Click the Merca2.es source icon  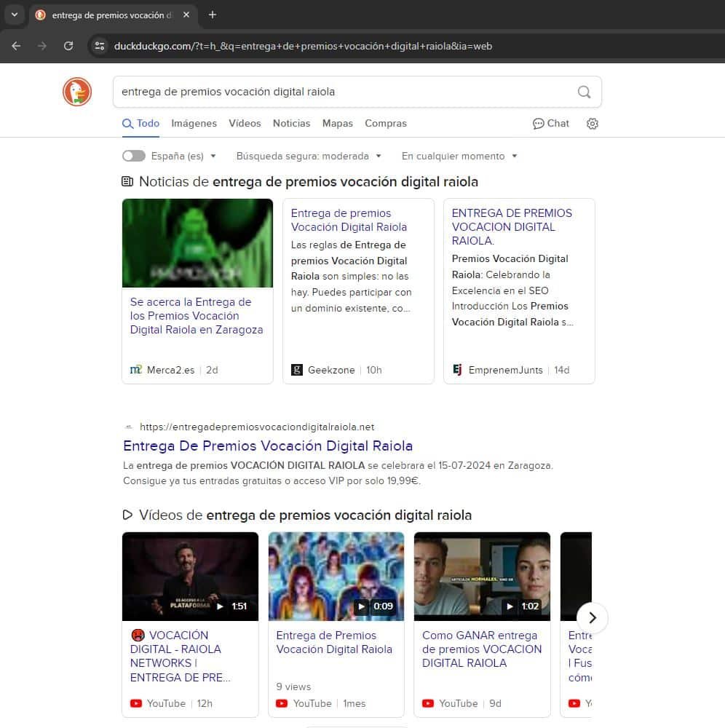click(x=135, y=370)
